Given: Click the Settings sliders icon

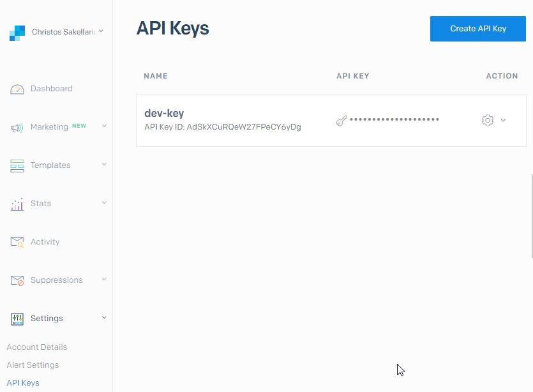Looking at the screenshot, I should tap(17, 319).
